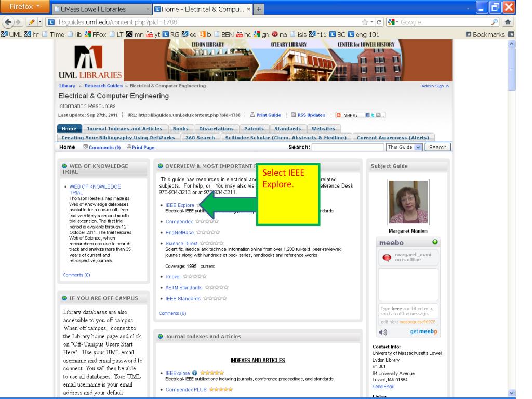The width and height of the screenshot is (532, 399).
Task: Follow the Research Guides breadcrumb link
Action: (x=103, y=86)
